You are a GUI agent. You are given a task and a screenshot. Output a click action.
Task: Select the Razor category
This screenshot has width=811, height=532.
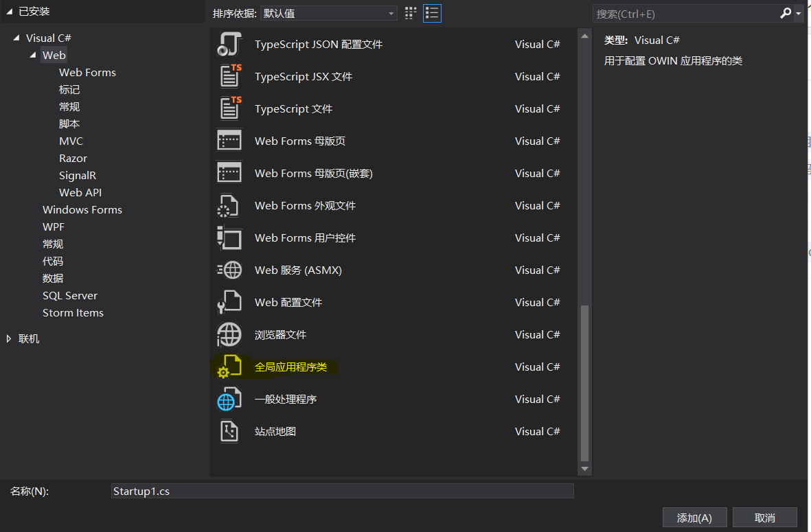[x=73, y=158]
